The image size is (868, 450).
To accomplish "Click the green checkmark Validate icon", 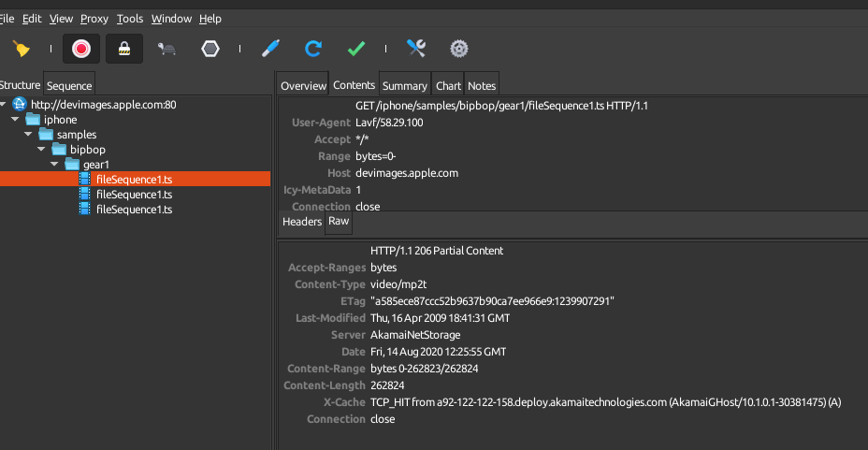I will [356, 49].
